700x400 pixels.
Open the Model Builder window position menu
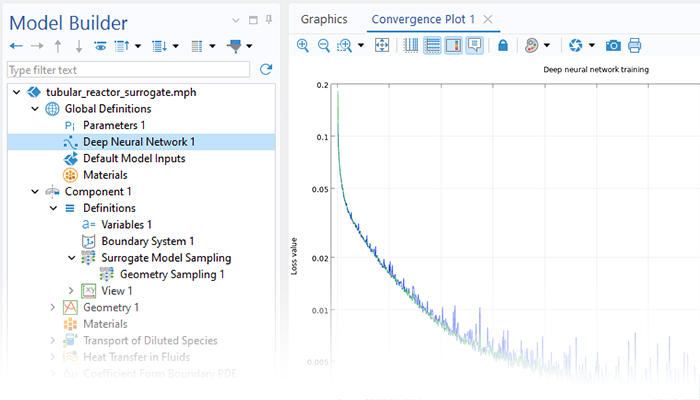pos(236,20)
